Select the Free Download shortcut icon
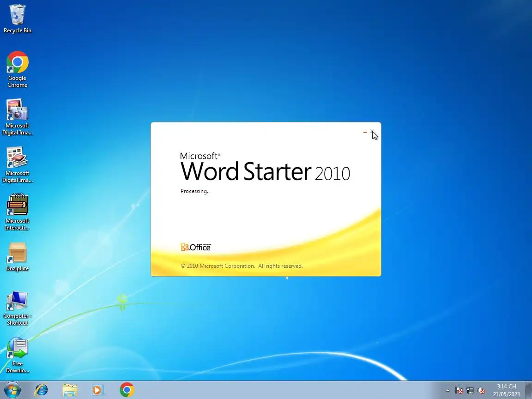This screenshot has height=399, width=532. point(17,355)
